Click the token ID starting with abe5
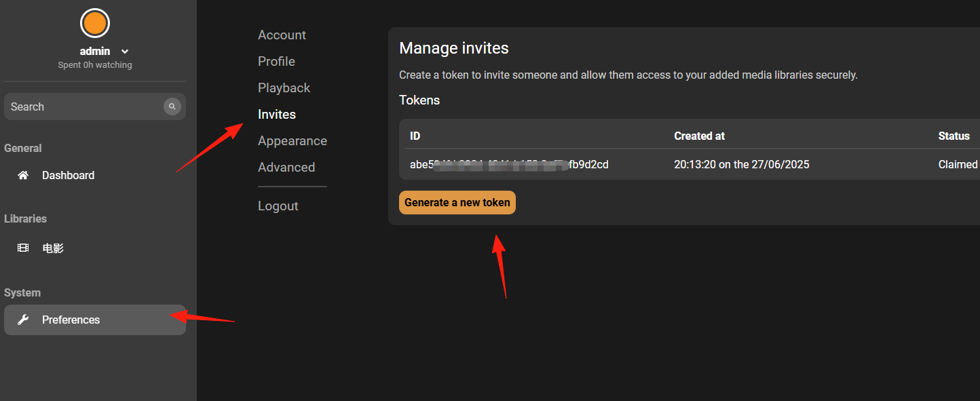 509,164
